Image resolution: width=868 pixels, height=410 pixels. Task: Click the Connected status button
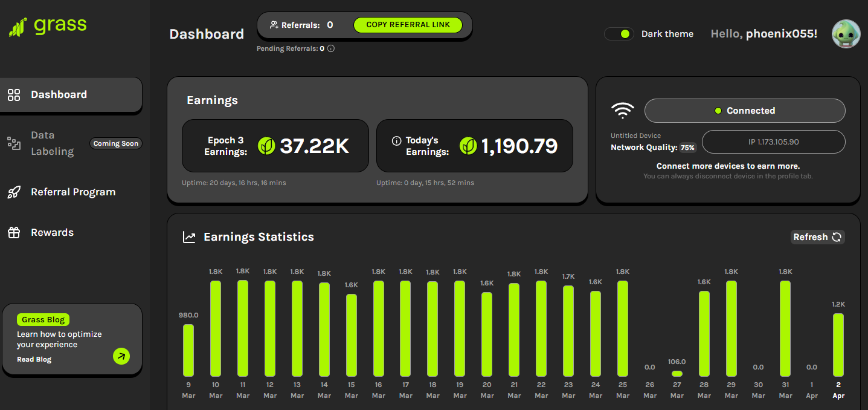point(745,111)
